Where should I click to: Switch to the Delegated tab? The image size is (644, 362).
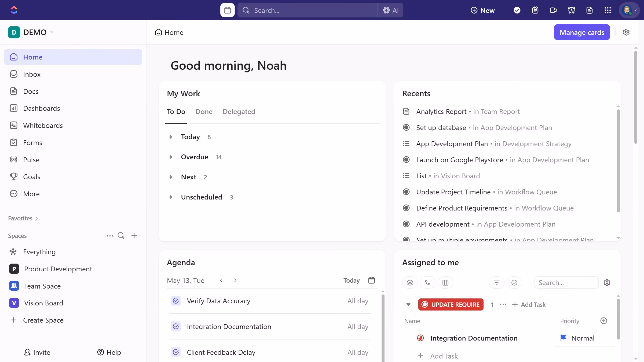tap(239, 112)
